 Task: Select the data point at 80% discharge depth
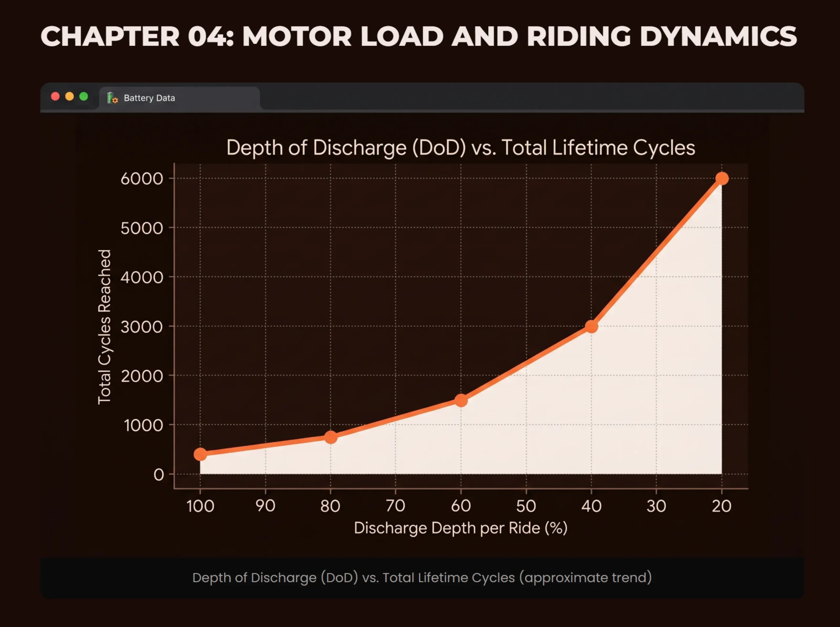(x=331, y=437)
